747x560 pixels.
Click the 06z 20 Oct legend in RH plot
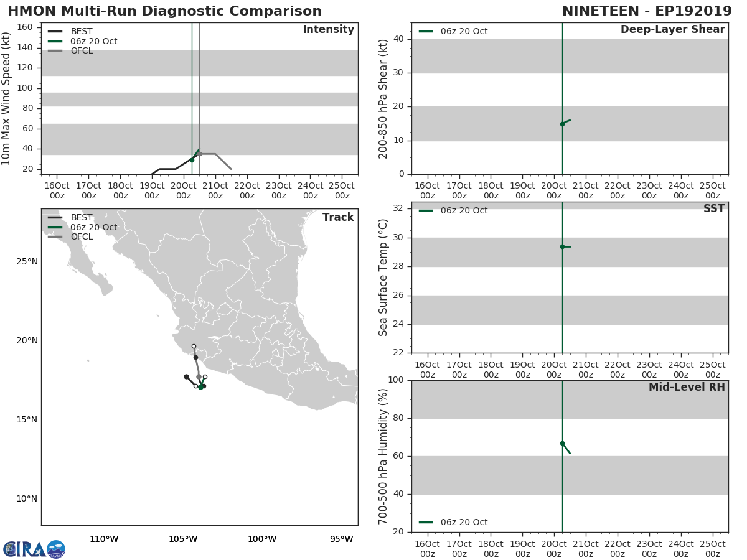click(453, 522)
